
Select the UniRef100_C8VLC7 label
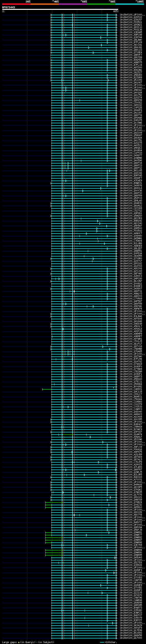point(131,394)
